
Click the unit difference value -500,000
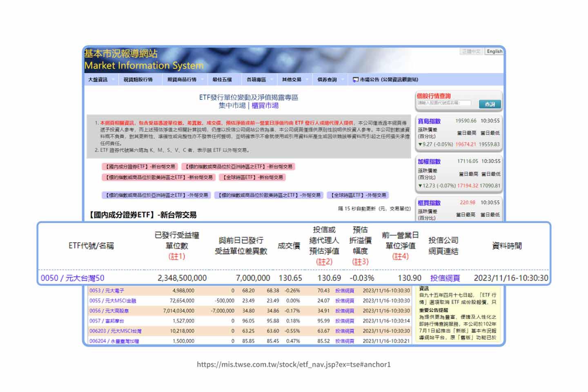(x=225, y=301)
